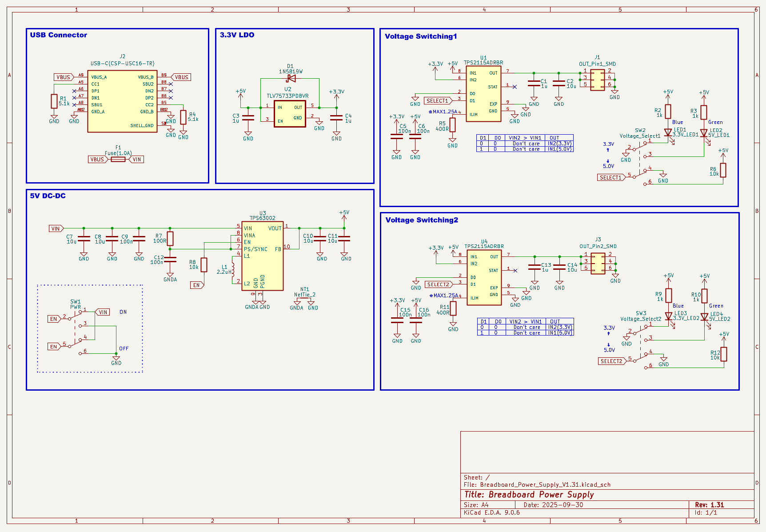Image resolution: width=766 pixels, height=532 pixels.
Task: Select the U2 TLV75733PDBVR regulator body
Action: tap(290, 114)
